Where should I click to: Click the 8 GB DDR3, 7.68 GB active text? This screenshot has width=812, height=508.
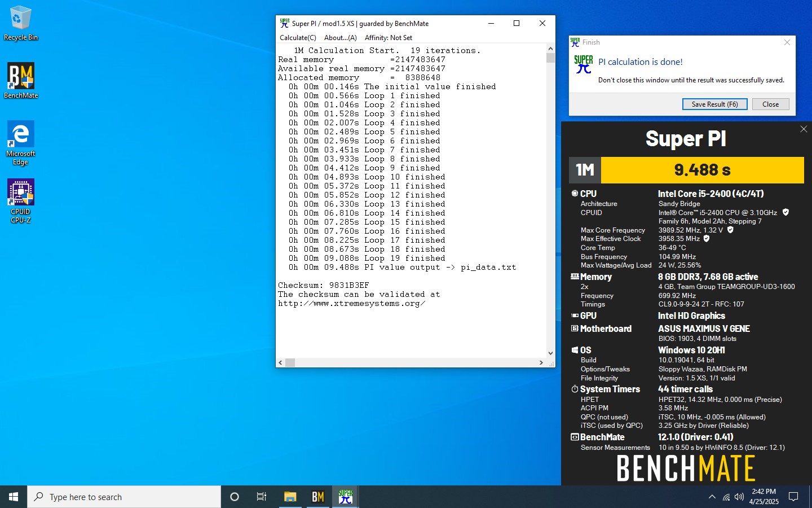pos(708,277)
